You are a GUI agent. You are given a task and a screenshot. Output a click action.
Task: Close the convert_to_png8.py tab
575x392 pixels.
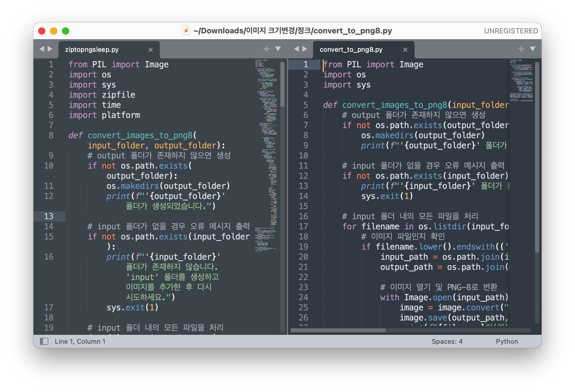[x=405, y=50]
